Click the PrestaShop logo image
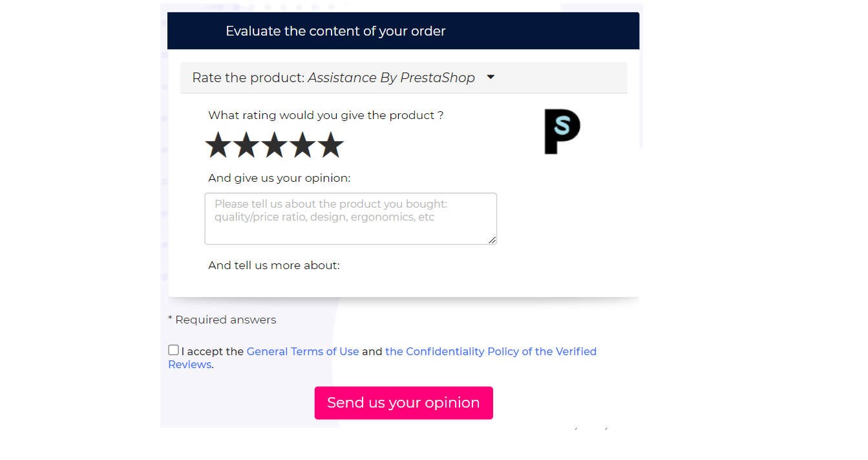 [562, 132]
